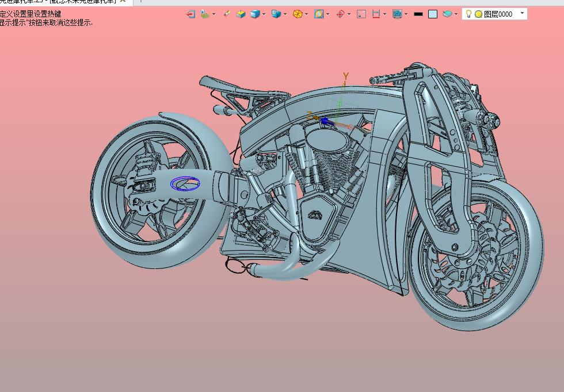The height and width of the screenshot is (392, 564).
Task: Click the exit icon with red arrow
Action: (190, 14)
